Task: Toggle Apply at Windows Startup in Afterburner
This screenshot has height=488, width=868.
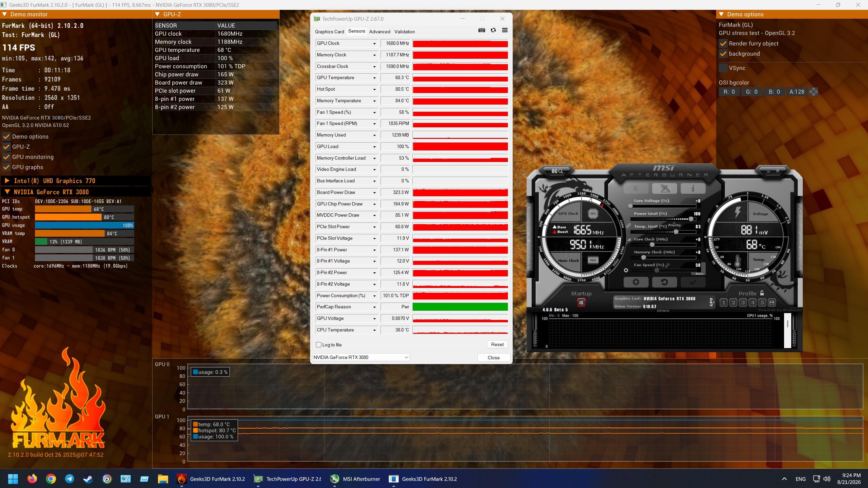Action: point(581,302)
